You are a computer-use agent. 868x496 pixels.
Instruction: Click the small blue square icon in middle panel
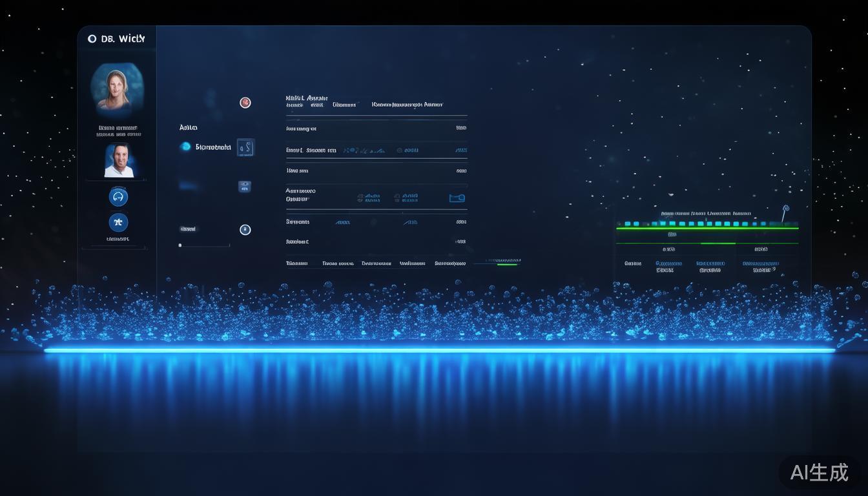[245, 187]
